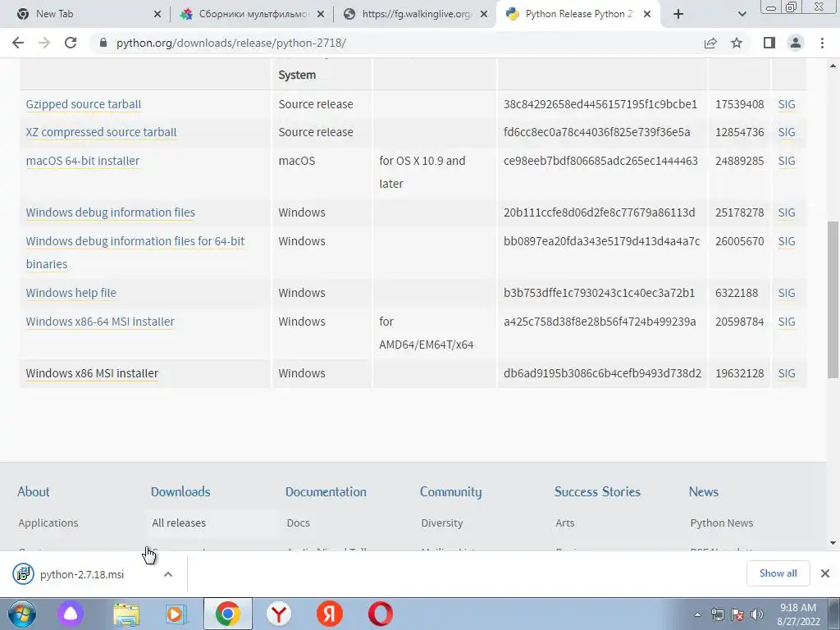Open SIG for macOS 64-bit installer
840x630 pixels.
787,161
